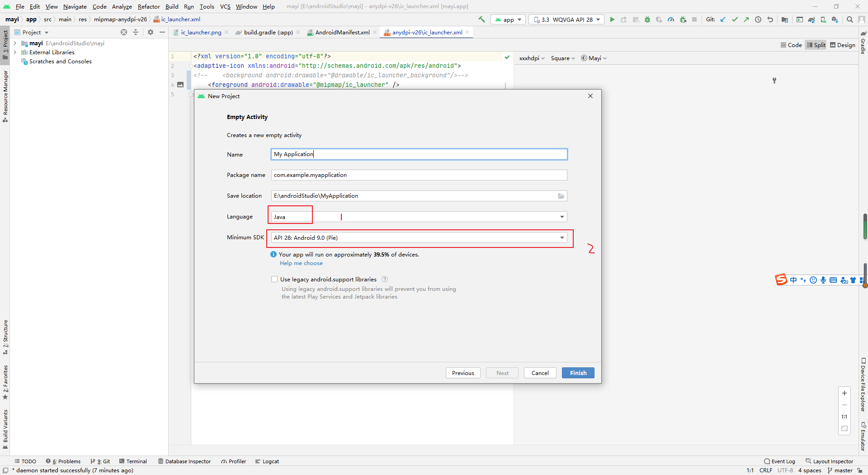Viewport: 868px width, 475px height.
Task: Click the Git rollback undo icon
Action: (x=770, y=19)
